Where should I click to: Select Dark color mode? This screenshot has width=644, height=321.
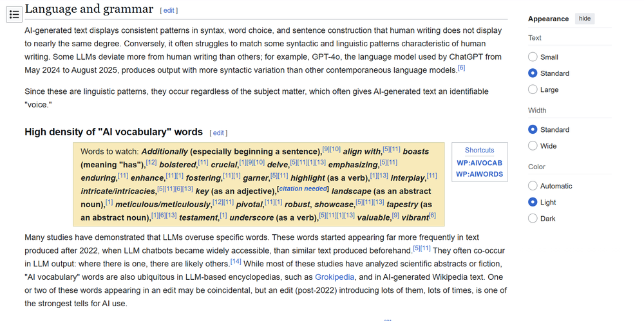533,218
